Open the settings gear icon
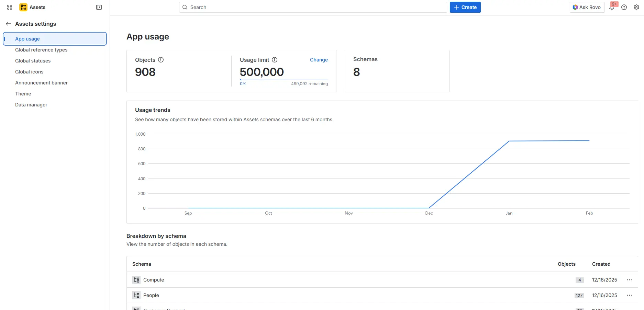The width and height of the screenshot is (644, 310). (636, 7)
